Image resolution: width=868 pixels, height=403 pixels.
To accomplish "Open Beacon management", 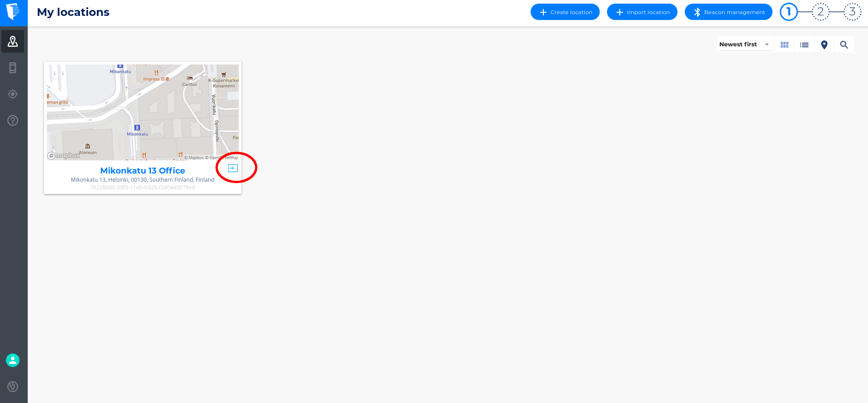I will point(728,12).
